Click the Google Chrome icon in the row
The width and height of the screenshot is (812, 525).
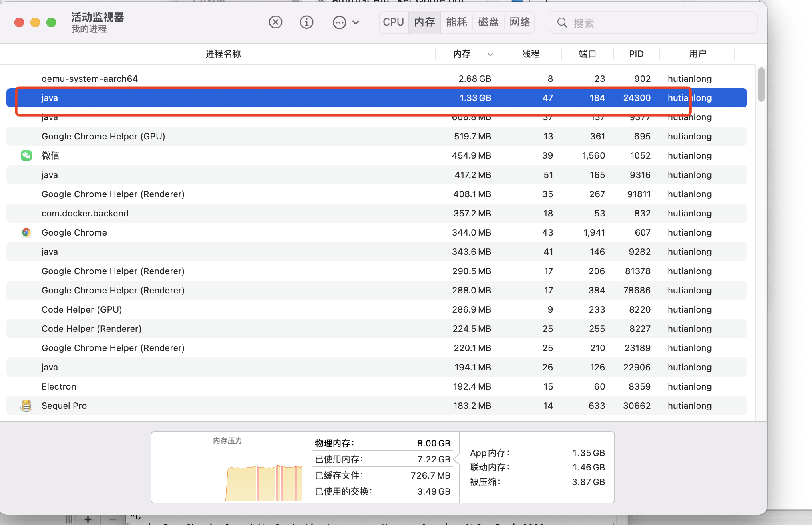[26, 232]
